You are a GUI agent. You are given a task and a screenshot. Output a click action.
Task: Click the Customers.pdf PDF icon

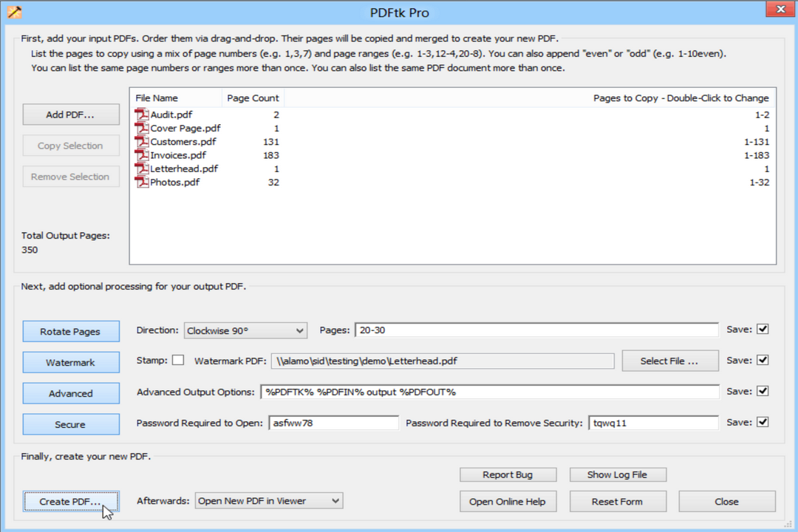click(x=142, y=141)
